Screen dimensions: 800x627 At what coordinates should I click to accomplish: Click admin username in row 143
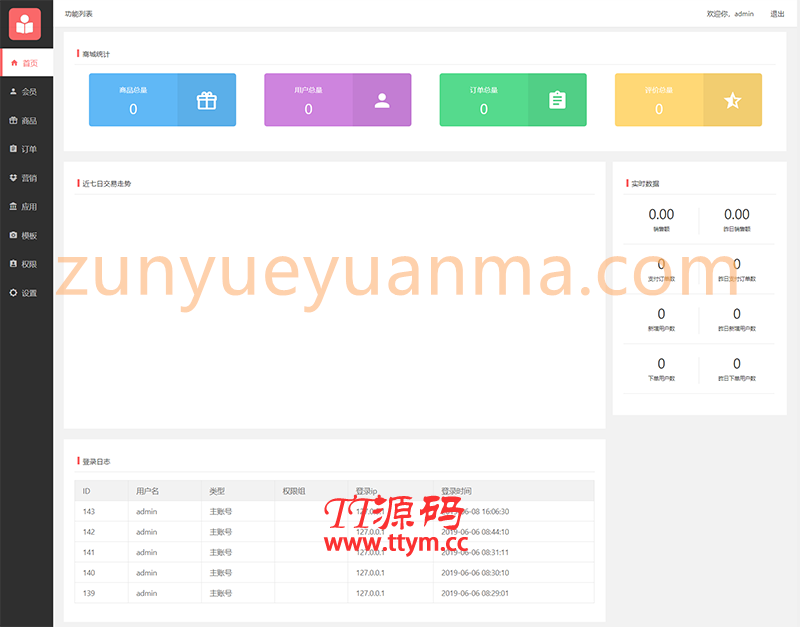coord(146,512)
